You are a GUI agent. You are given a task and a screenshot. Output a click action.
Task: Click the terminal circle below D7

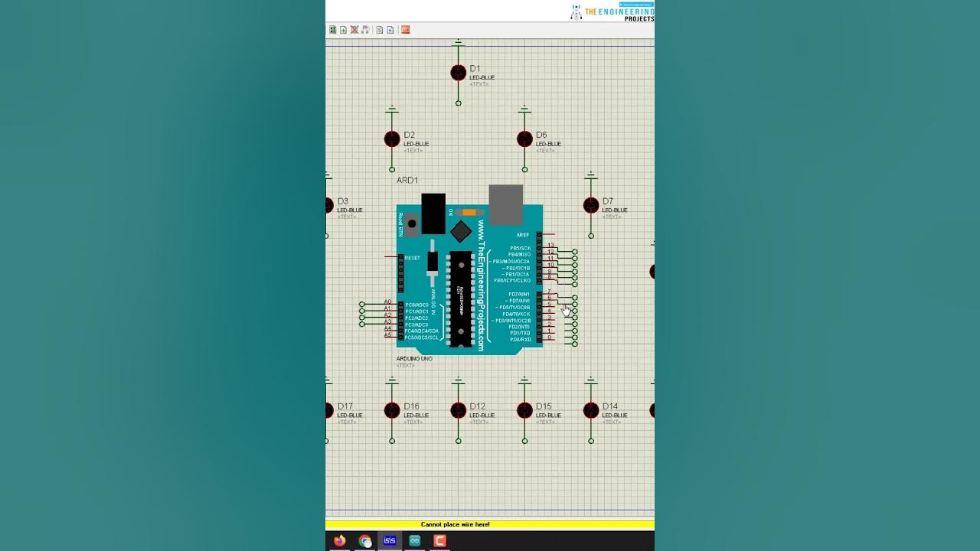(x=591, y=236)
